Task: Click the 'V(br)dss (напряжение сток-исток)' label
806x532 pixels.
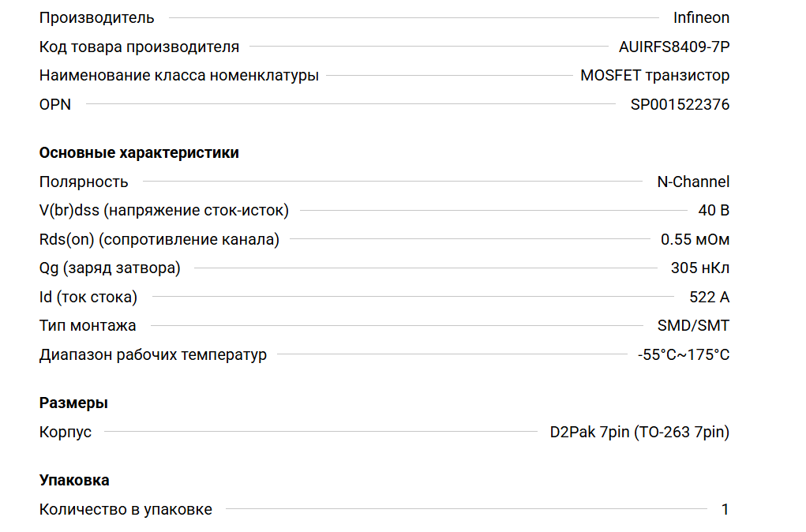Action: [x=164, y=211]
